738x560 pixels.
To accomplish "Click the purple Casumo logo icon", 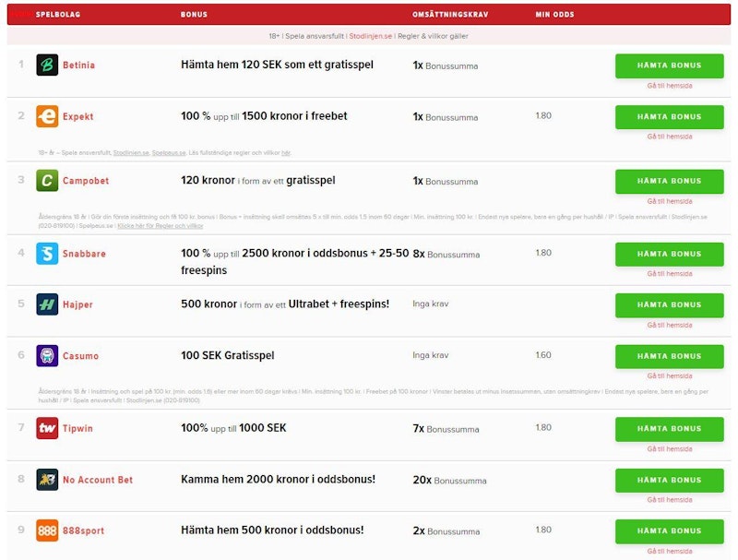I will [47, 355].
